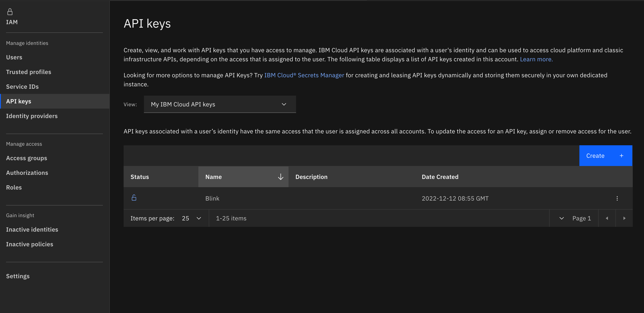Go to the next page arrow

pos(624,218)
